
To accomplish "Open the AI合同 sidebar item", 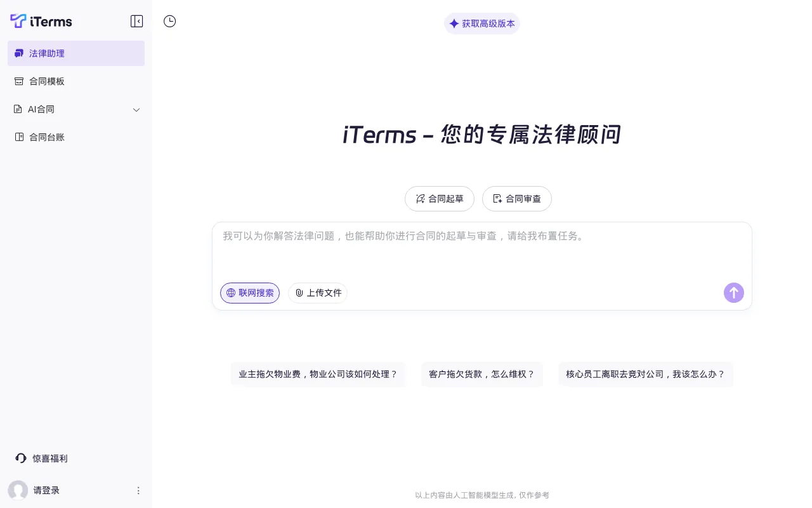I will [x=76, y=109].
